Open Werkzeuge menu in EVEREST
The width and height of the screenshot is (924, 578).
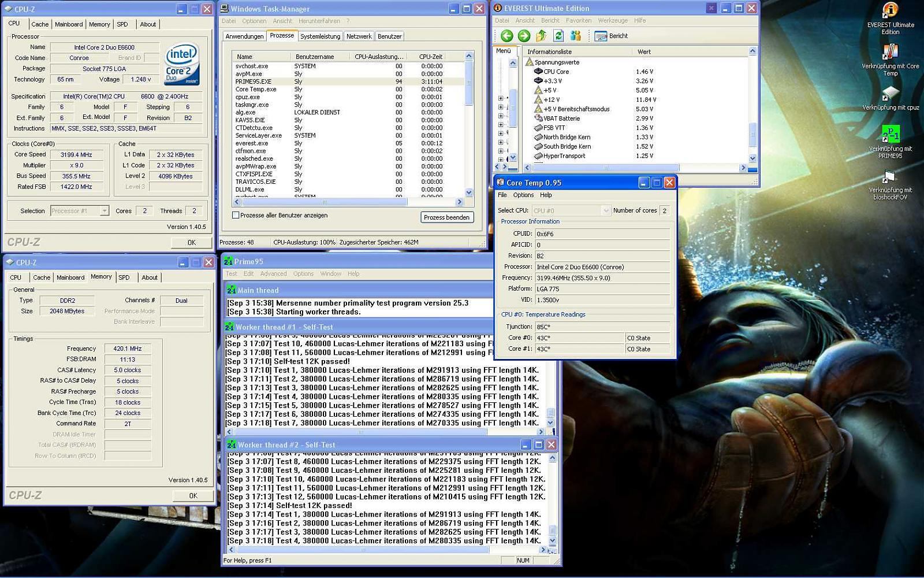pos(613,20)
